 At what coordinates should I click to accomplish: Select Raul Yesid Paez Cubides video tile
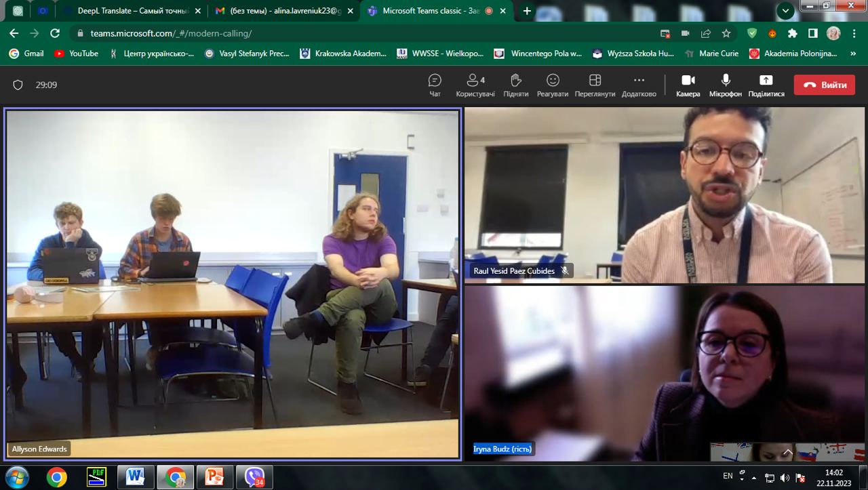[x=665, y=195]
